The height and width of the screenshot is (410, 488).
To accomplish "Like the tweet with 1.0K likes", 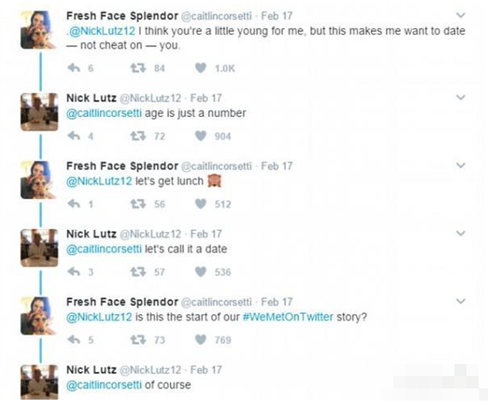I will 201,68.
